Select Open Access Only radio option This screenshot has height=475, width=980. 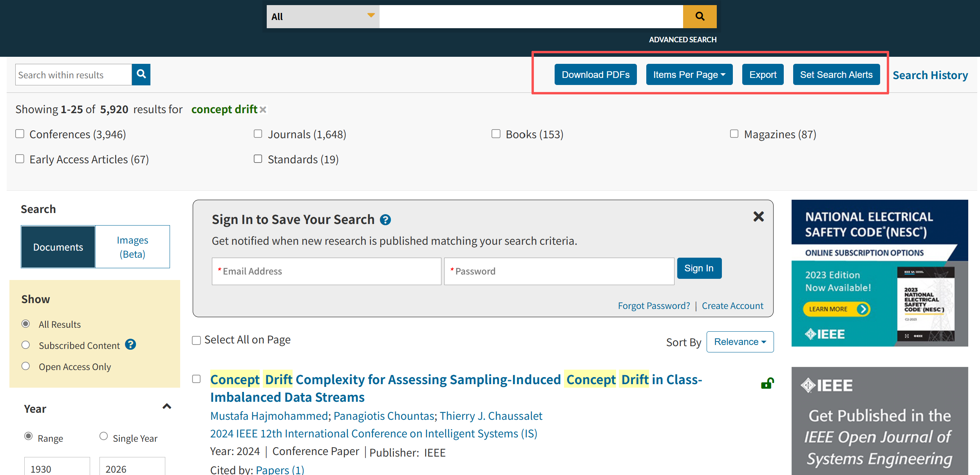[x=26, y=366]
